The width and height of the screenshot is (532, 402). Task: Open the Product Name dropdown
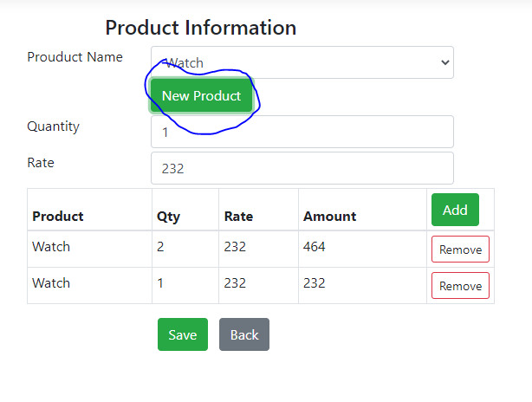(x=302, y=62)
